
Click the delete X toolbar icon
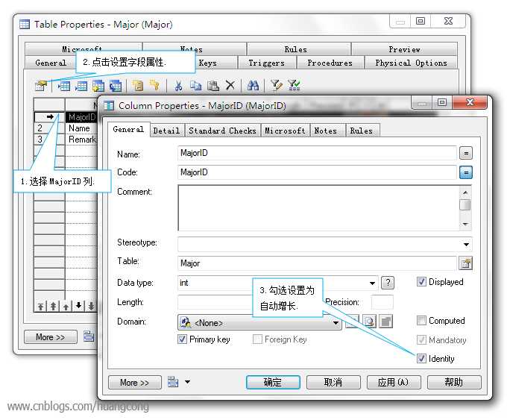point(230,86)
